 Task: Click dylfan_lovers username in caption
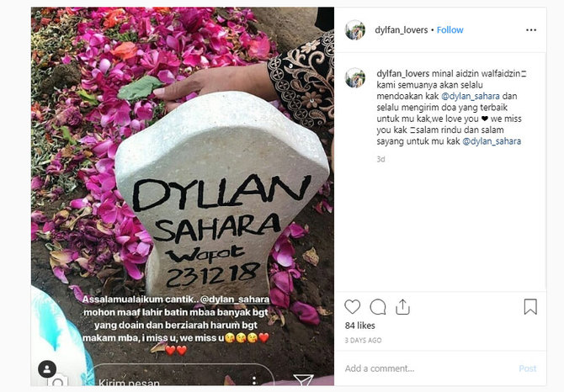(x=403, y=74)
